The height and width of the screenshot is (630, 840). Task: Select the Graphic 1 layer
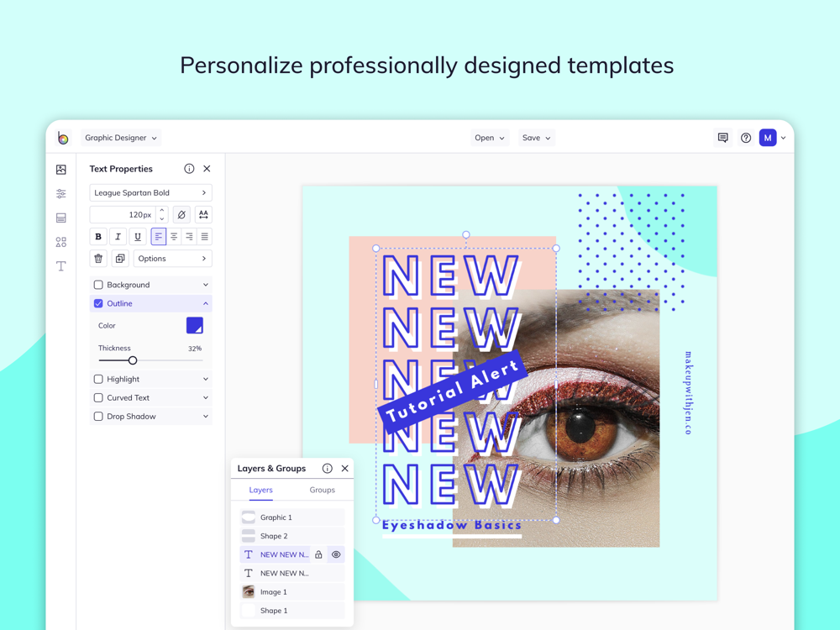(x=292, y=517)
